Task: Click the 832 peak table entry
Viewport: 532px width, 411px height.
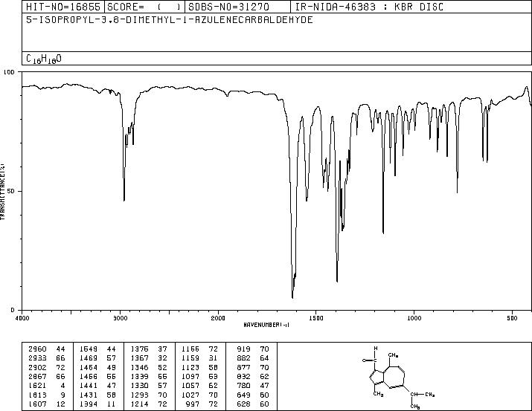Action: coord(253,376)
